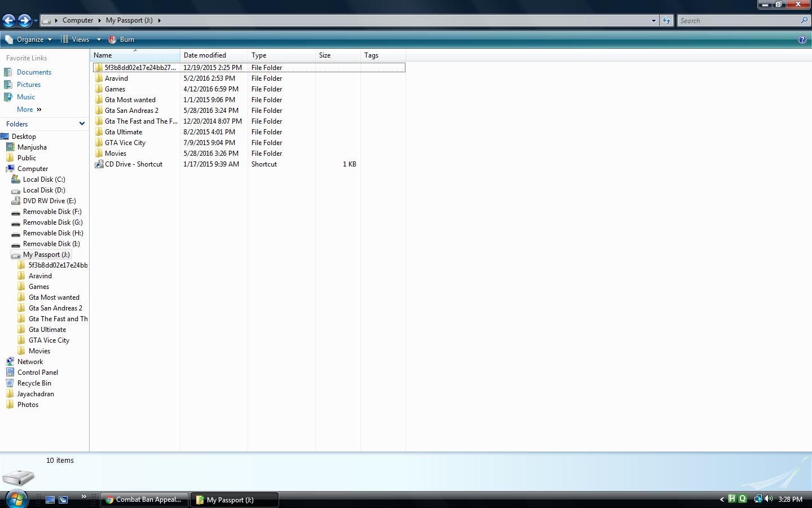Open Movies folder in tree pane
The image size is (812, 508).
tap(39, 351)
